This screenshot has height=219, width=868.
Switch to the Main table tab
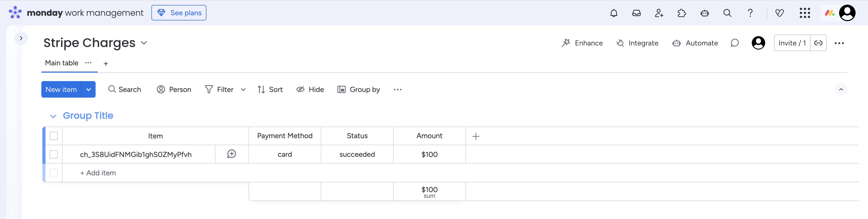pyautogui.click(x=62, y=63)
